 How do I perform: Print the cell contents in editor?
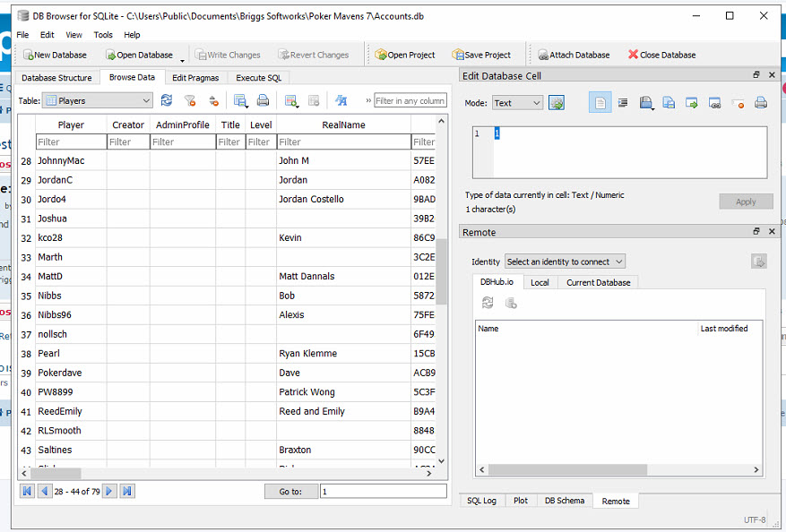pos(761,103)
